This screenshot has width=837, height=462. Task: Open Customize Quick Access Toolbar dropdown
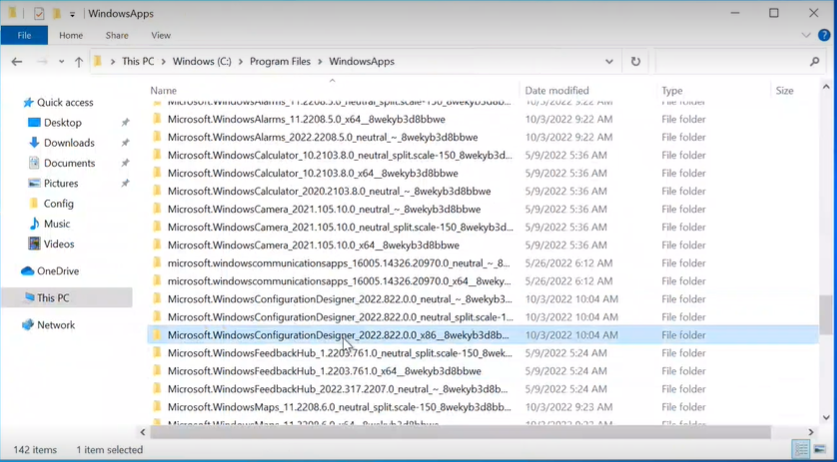[72, 14]
